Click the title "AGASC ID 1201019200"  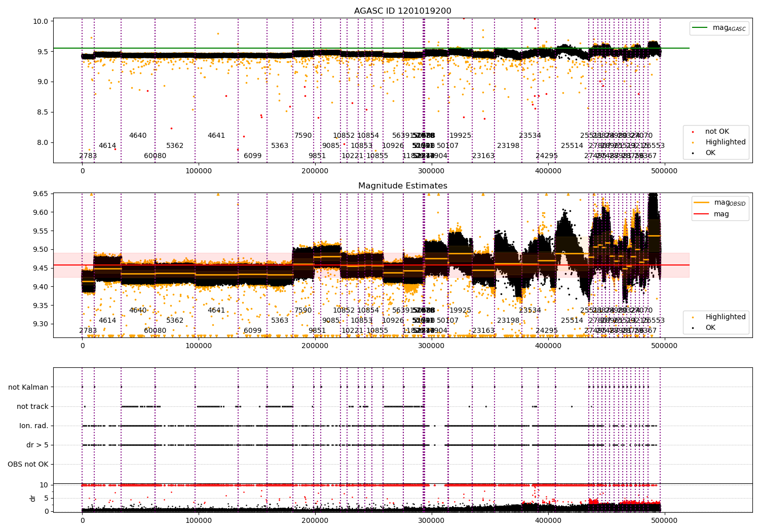402,11
